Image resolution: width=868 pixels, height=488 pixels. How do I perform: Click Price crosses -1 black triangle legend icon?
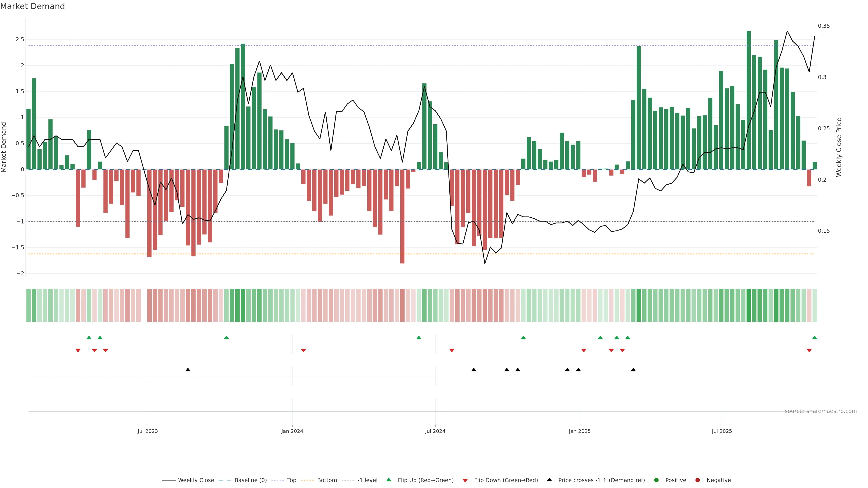point(549,480)
